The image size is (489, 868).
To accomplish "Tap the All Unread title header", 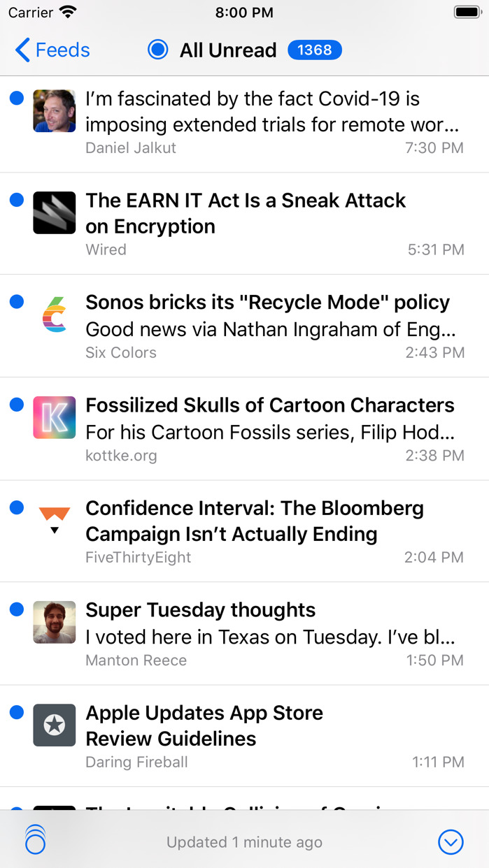I will tap(227, 50).
